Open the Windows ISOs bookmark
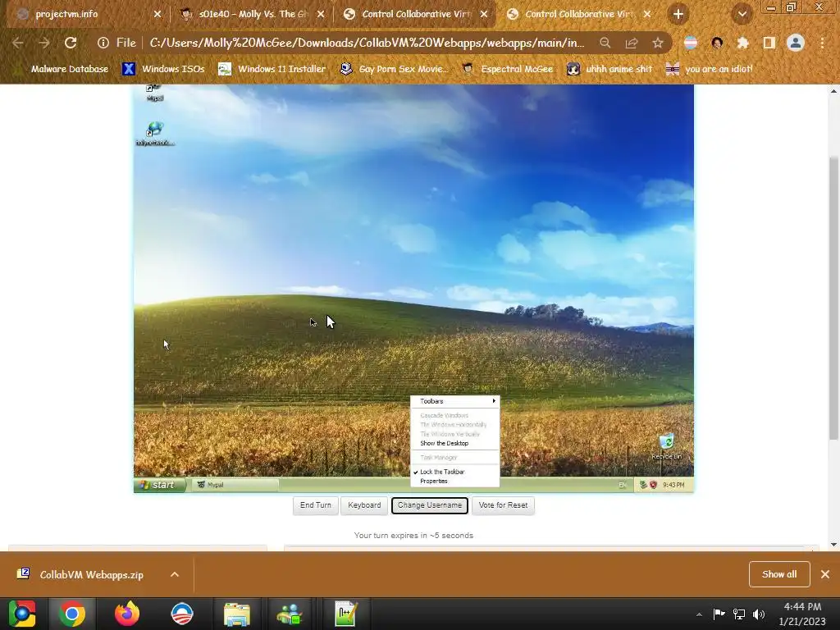 click(163, 69)
